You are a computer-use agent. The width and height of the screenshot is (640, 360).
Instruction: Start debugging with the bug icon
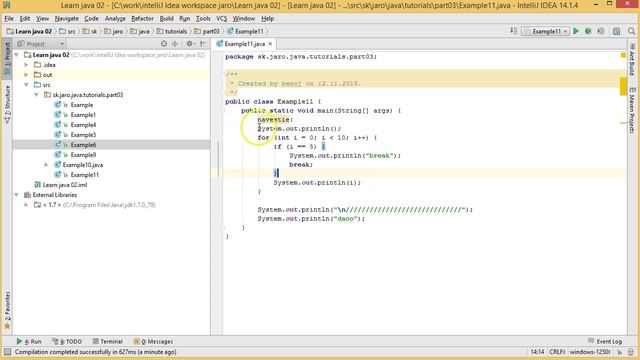coord(588,31)
